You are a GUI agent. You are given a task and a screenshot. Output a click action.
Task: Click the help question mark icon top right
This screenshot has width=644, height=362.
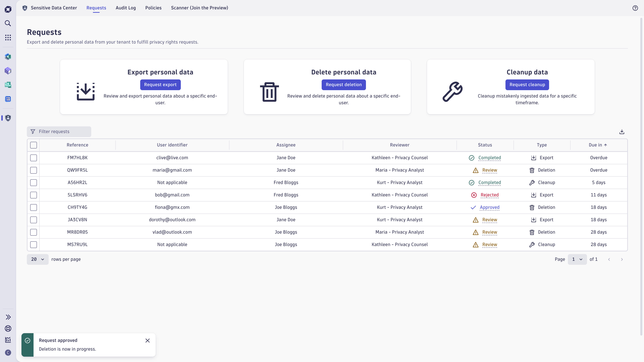[635, 8]
